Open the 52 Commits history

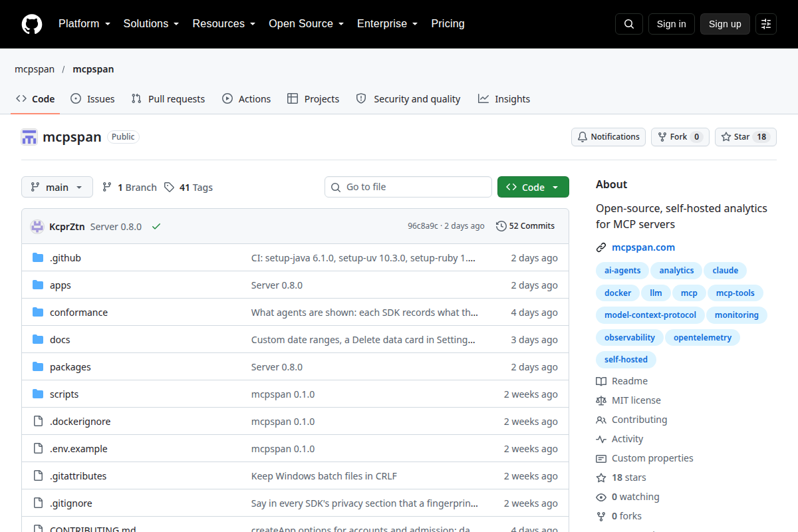[x=525, y=226]
